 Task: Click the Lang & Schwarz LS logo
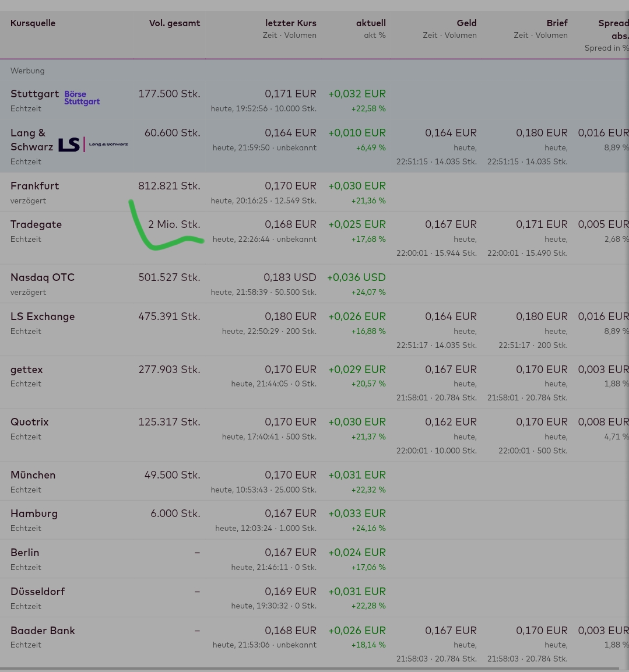click(x=93, y=144)
